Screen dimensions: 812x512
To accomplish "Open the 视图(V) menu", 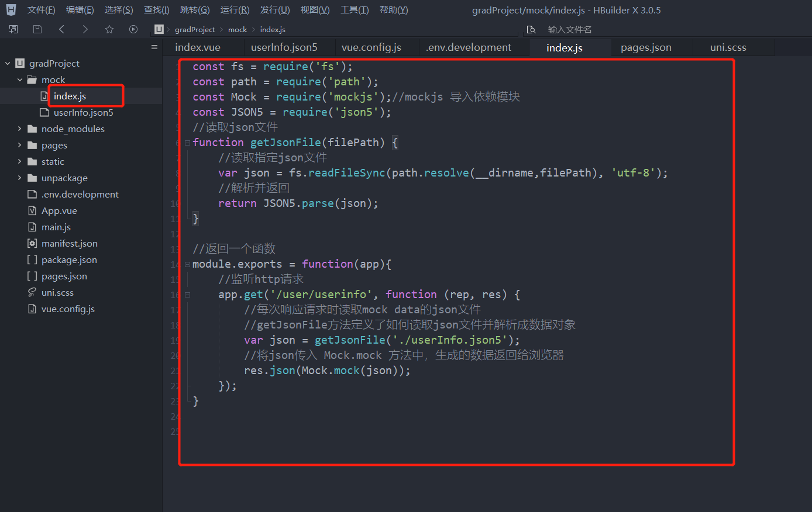I will tap(315, 10).
